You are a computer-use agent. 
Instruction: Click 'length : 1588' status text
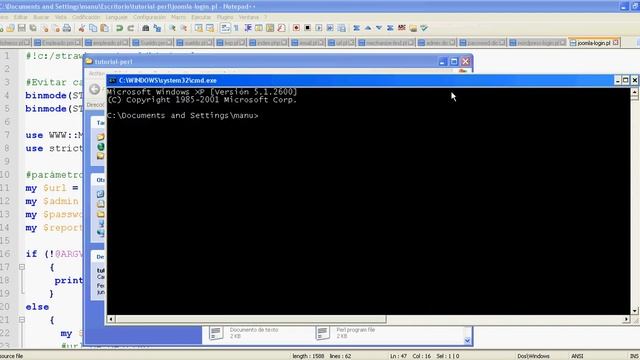pyautogui.click(x=308, y=356)
